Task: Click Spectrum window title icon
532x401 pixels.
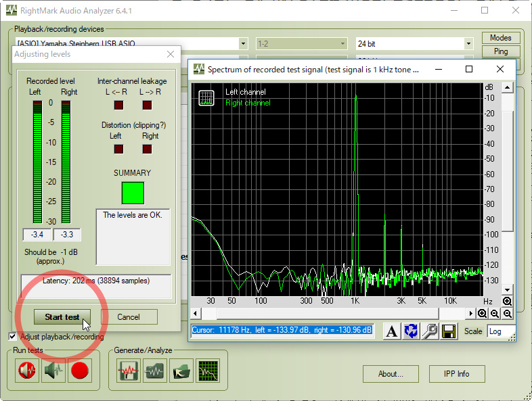Action: coord(199,69)
